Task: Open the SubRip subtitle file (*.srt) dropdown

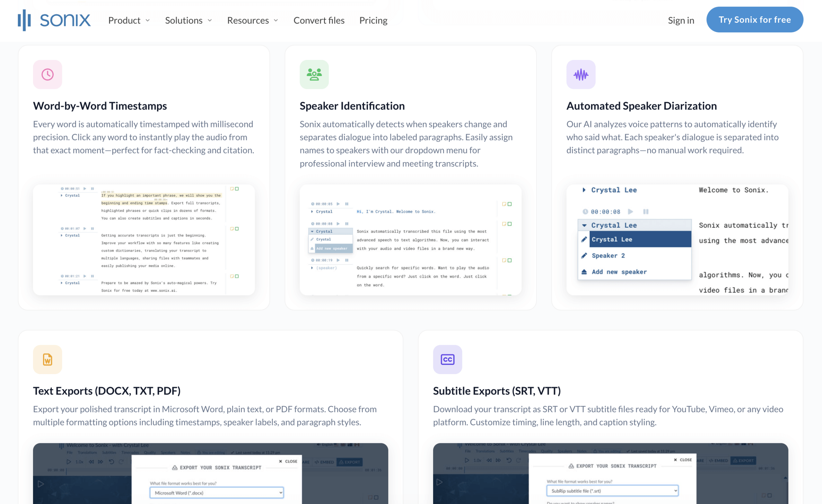Action: 613,491
